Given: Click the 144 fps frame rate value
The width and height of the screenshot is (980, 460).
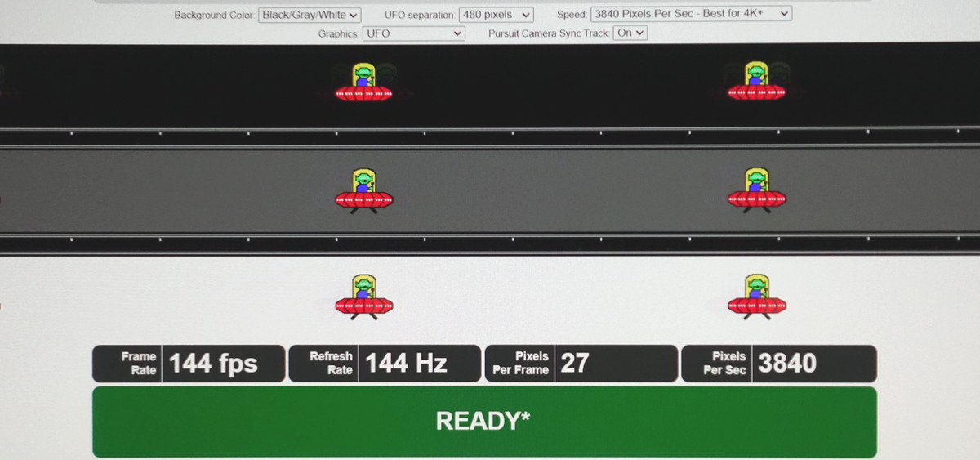Looking at the screenshot, I should pos(213,364).
